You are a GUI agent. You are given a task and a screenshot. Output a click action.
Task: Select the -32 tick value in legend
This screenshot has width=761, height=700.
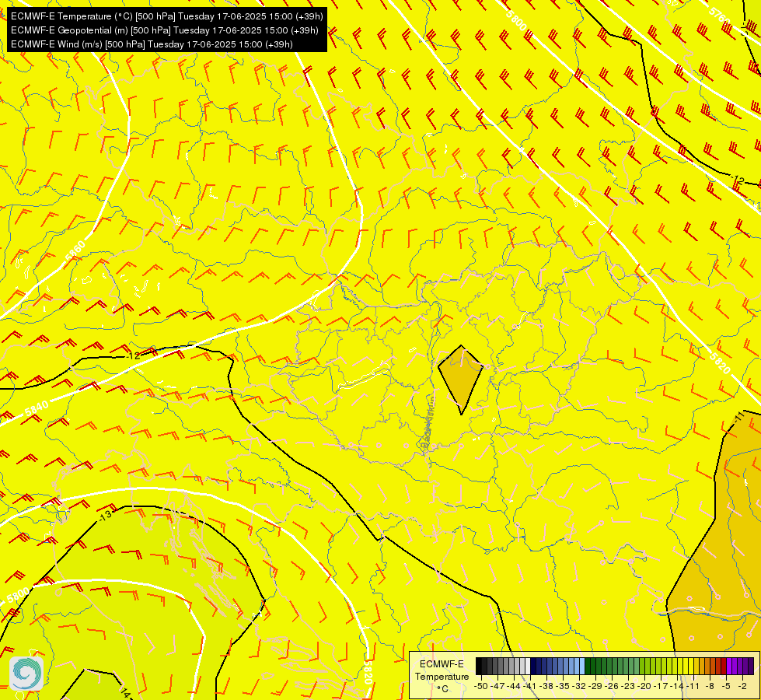(579, 686)
